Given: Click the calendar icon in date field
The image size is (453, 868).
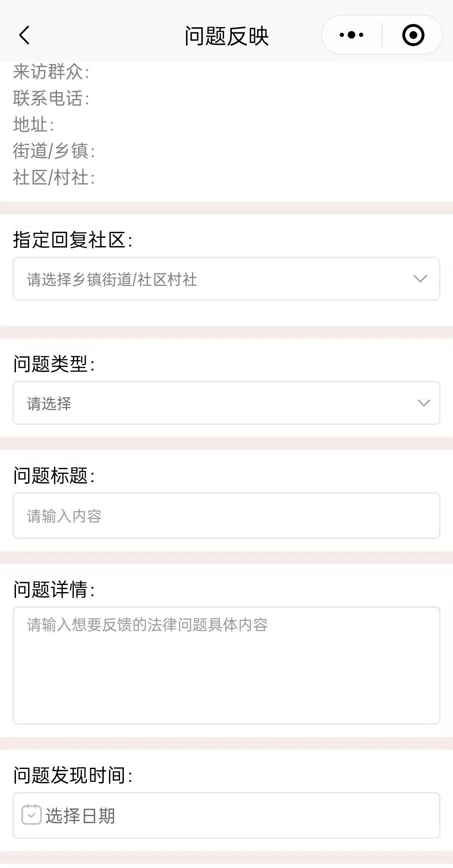Looking at the screenshot, I should [x=31, y=815].
